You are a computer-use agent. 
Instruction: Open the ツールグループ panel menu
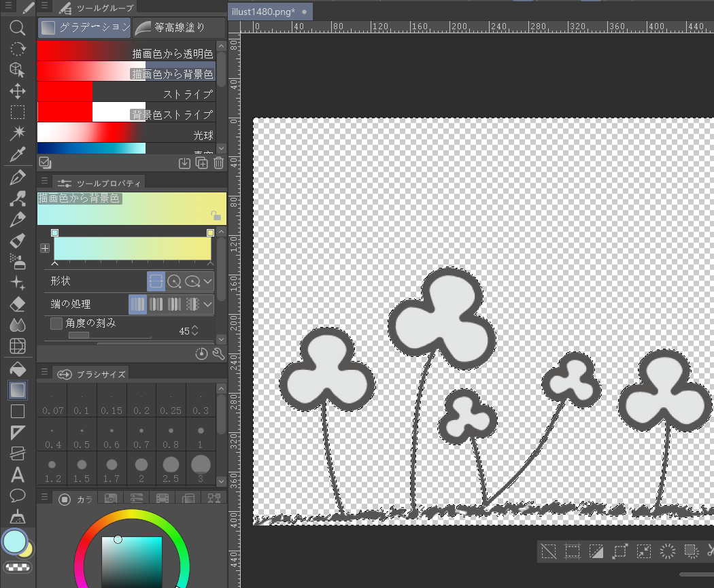pyautogui.click(x=44, y=6)
